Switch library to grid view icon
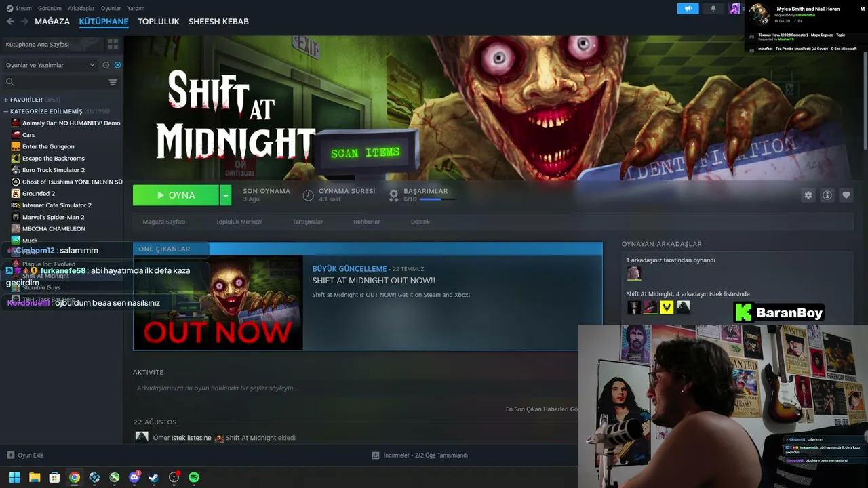868x488 pixels. point(113,44)
